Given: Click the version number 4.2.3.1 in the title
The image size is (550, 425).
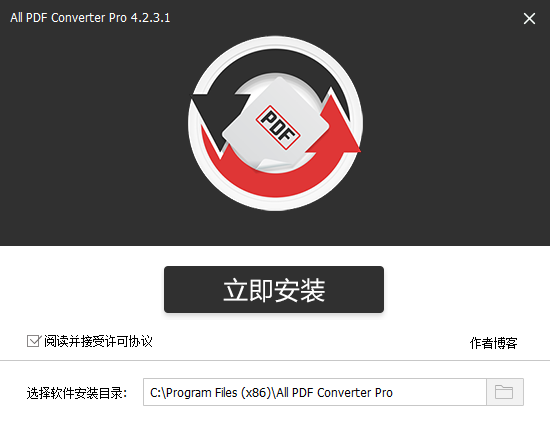Looking at the screenshot, I should (x=150, y=18).
